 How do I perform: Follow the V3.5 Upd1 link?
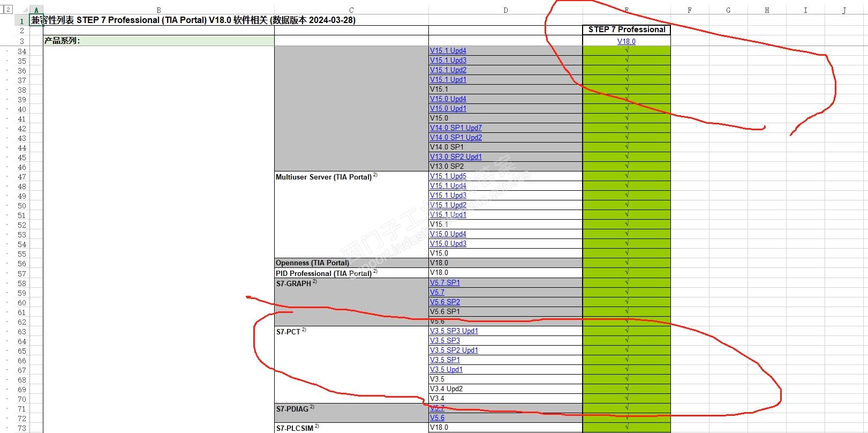pos(446,370)
